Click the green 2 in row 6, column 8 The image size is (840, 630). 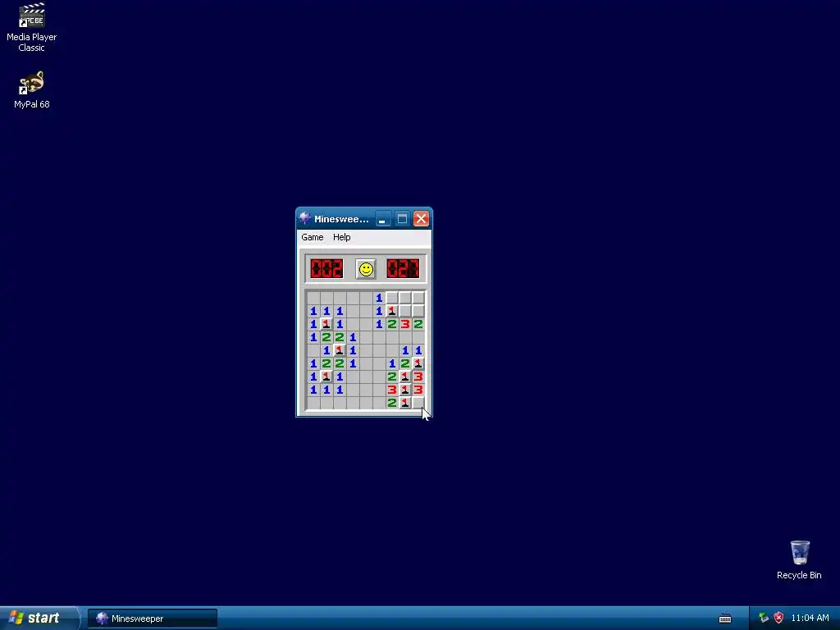tap(405, 363)
